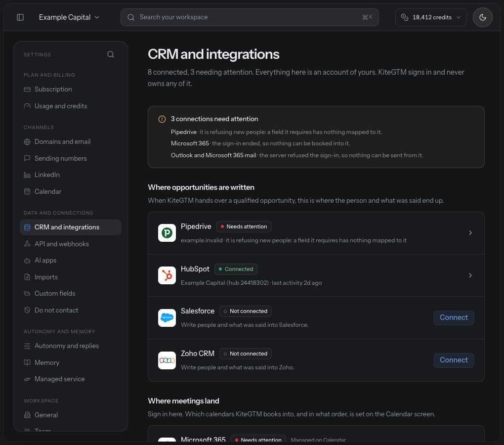Expand the Pipedrive row chevron

pos(470,233)
